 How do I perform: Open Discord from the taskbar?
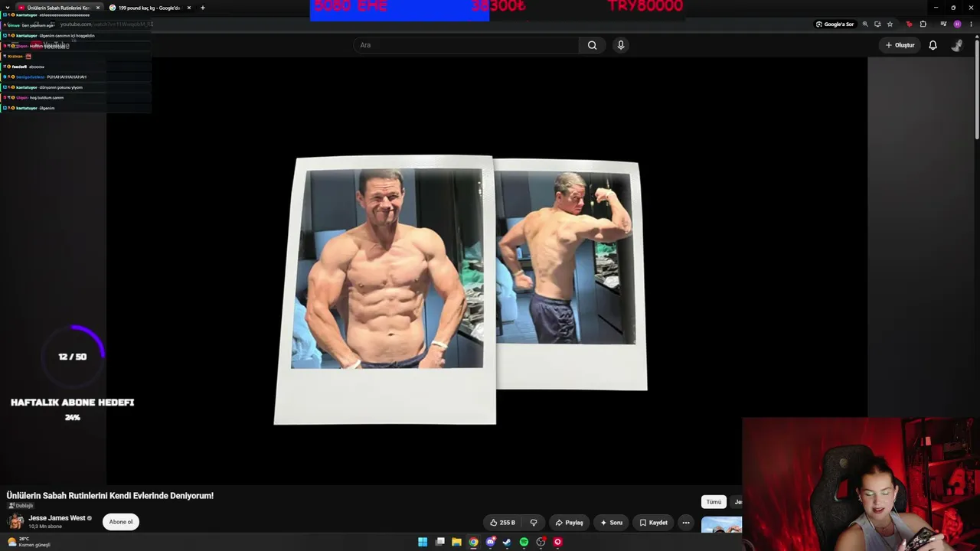point(490,542)
